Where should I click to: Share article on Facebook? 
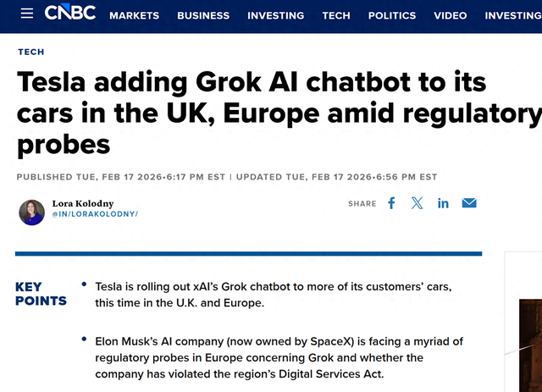point(391,203)
